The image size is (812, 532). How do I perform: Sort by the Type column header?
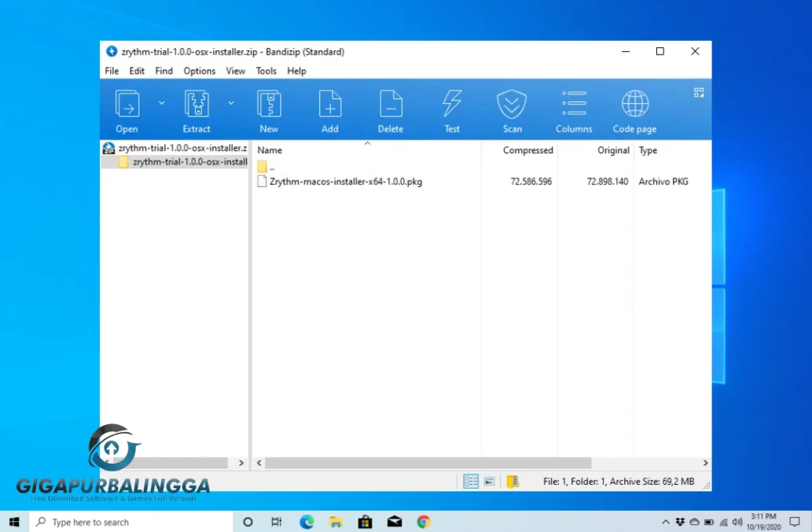(648, 150)
